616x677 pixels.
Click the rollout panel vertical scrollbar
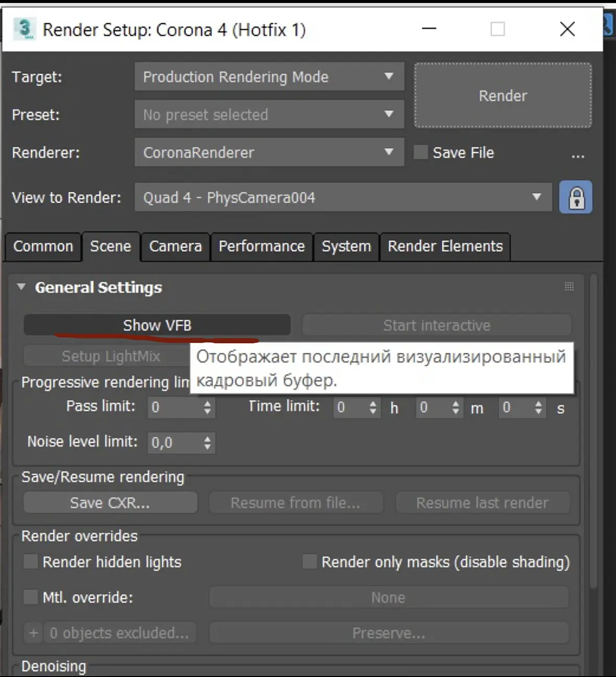point(593,431)
